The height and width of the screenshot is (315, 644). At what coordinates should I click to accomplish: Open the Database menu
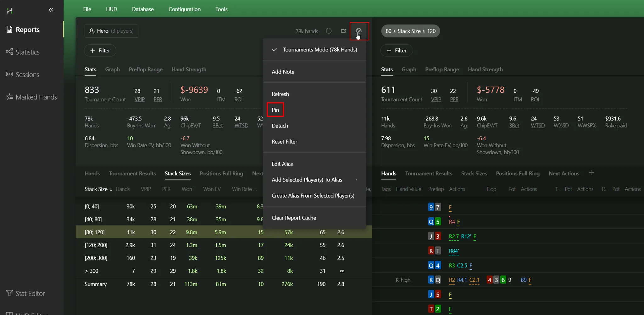143,9
